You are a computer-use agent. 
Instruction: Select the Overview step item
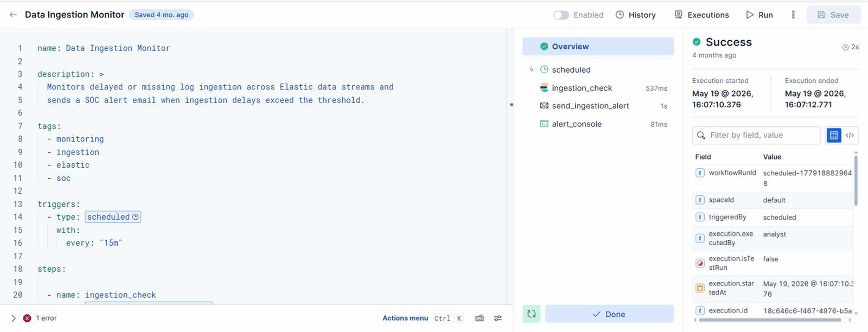pos(598,47)
